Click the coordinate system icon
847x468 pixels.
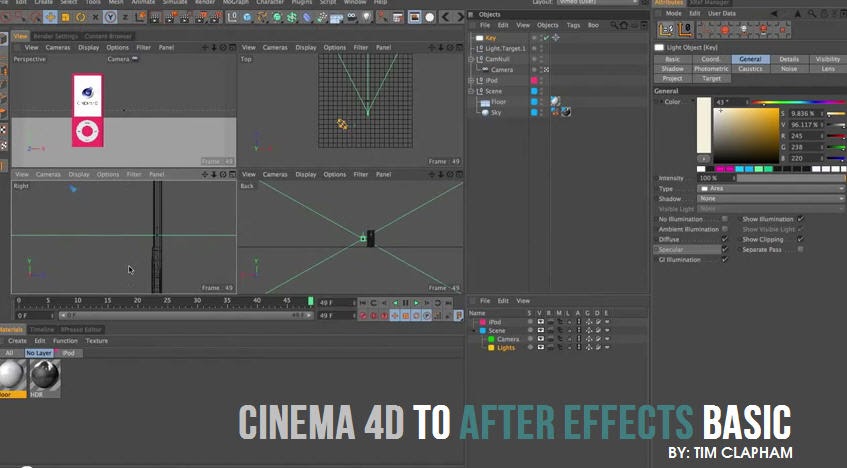[140, 17]
